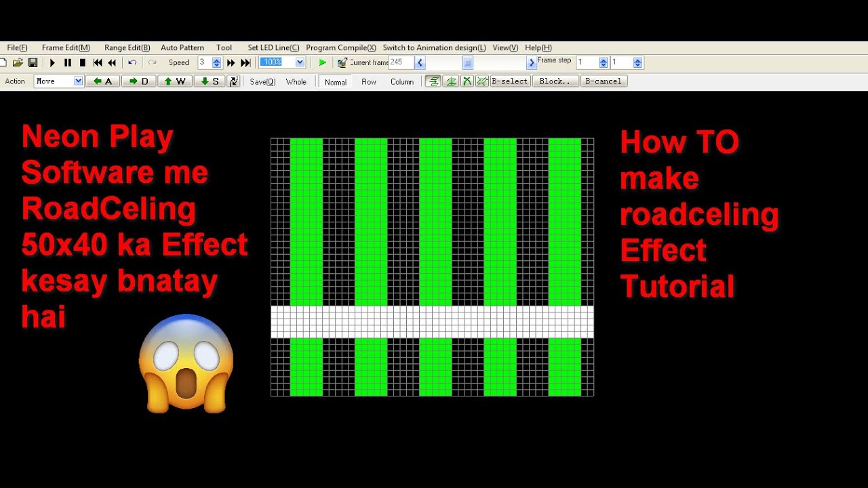This screenshot has height=488, width=868.
Task: Move down with the S arrow button
Action: click(210, 81)
